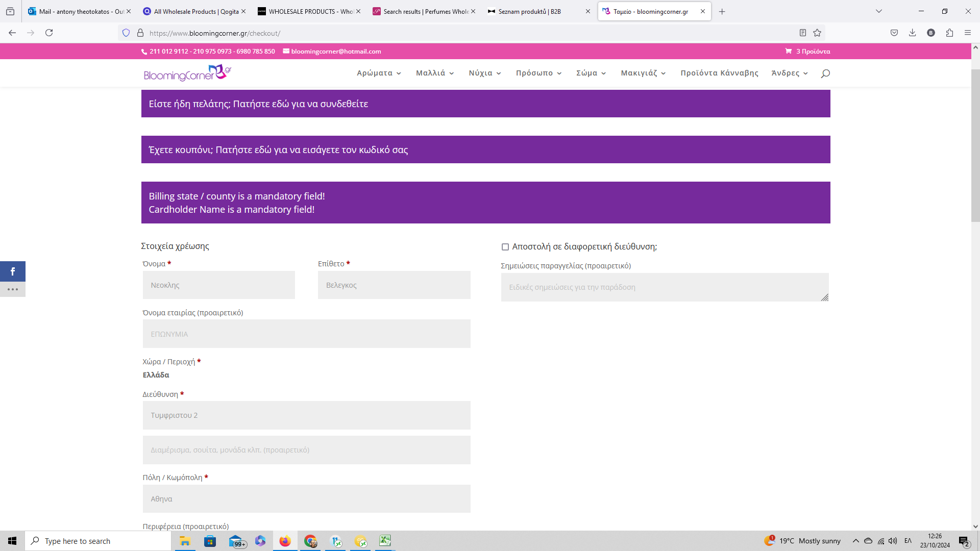Screen dimensions: 980x551
Task: Click the Πόλη / Κωμόπολη city field
Action: point(307,498)
